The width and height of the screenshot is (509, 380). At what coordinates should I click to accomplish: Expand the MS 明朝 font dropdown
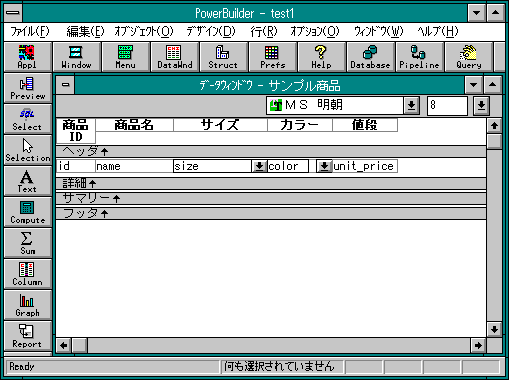click(411, 105)
